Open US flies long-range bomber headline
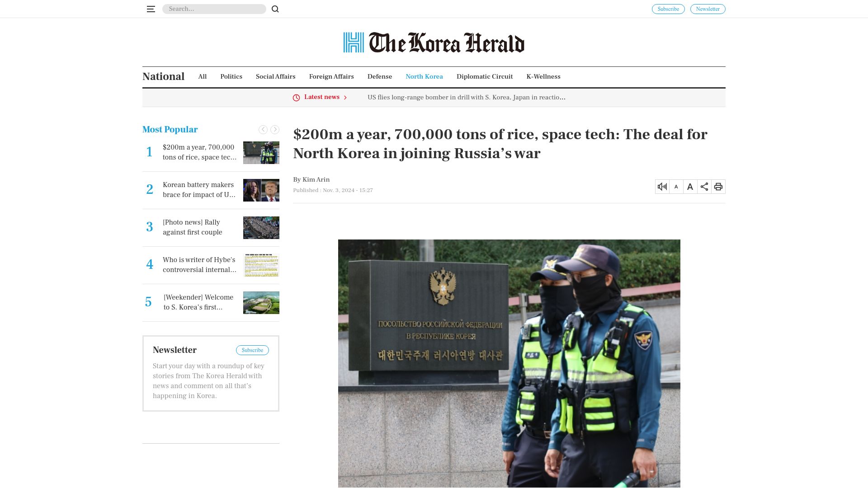 tap(467, 97)
